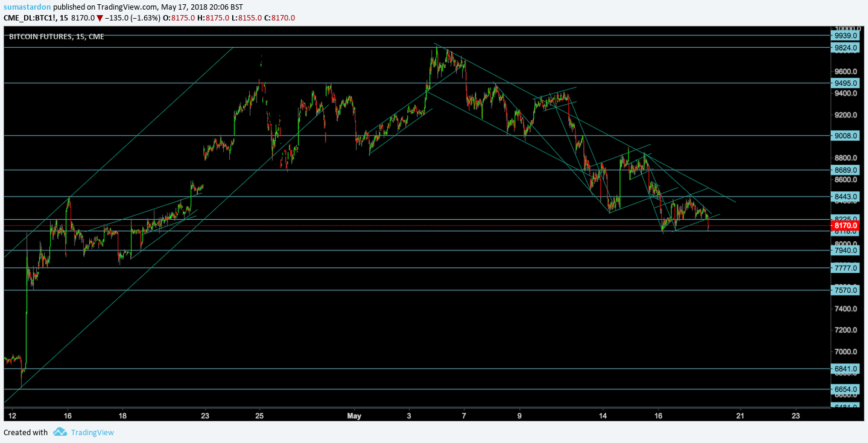This screenshot has width=868, height=443.
Task: Click the L:8155.0 low value
Action: coord(247,18)
